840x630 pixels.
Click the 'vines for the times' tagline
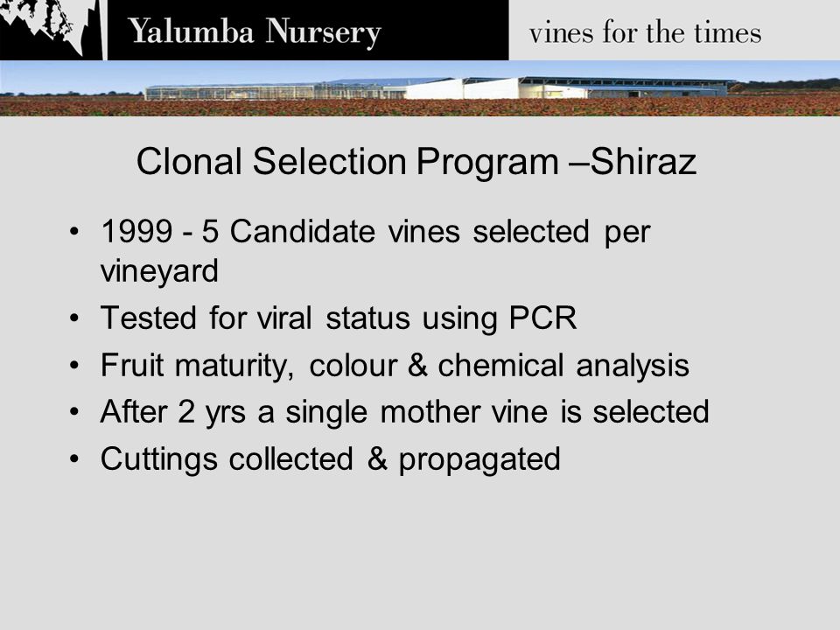click(645, 32)
